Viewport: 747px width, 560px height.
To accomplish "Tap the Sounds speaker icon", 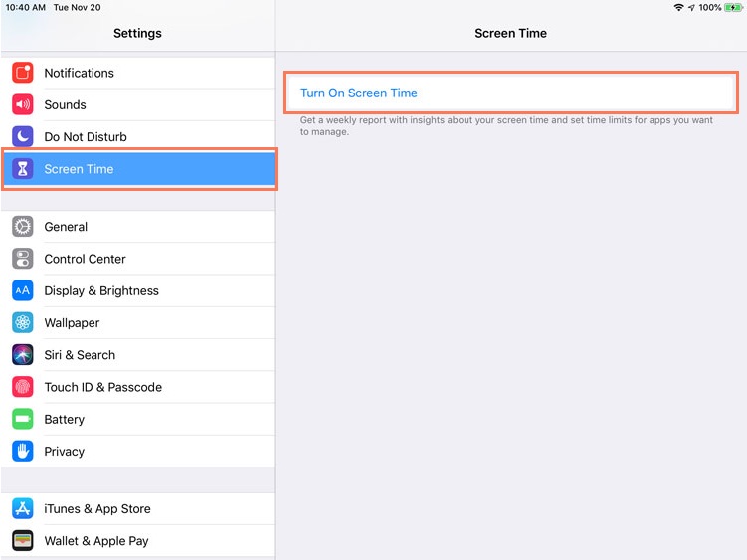I will (x=23, y=104).
